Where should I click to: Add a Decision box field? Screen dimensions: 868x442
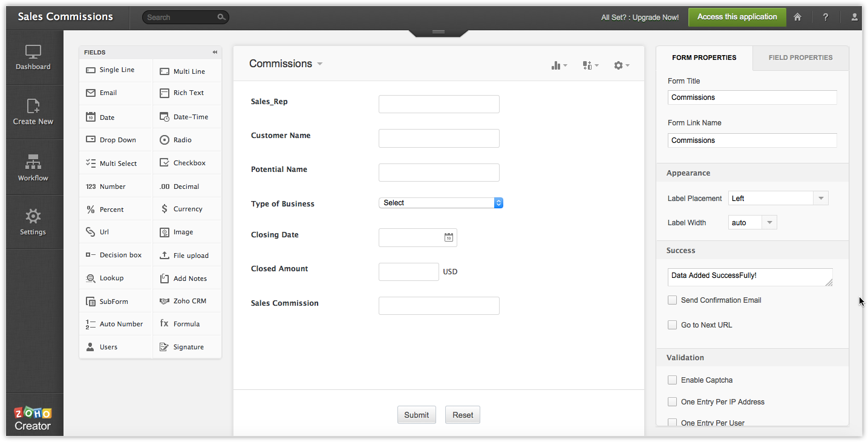click(116, 255)
